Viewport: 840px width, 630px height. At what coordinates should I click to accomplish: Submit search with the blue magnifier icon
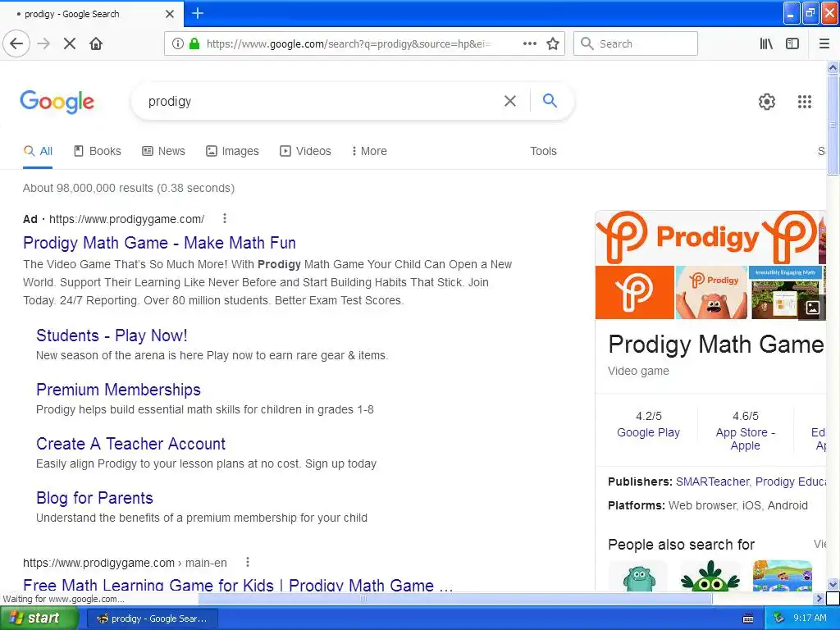click(x=550, y=100)
